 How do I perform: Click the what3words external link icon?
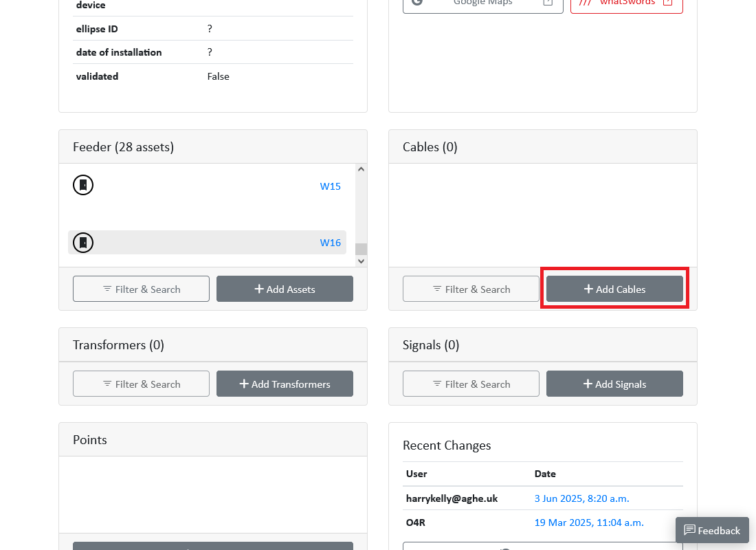click(x=668, y=3)
